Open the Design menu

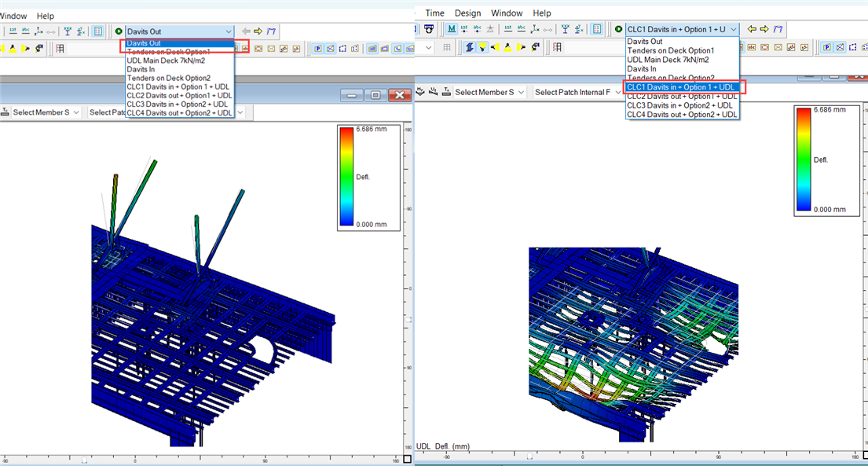tap(467, 13)
